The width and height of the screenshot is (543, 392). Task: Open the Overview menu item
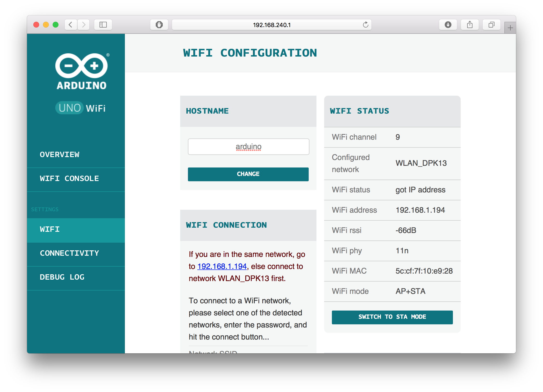60,155
